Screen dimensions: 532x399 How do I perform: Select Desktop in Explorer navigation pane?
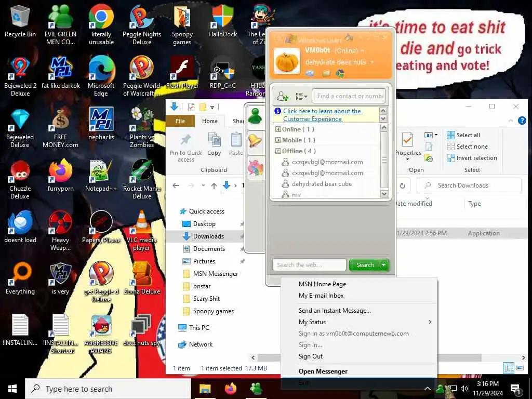click(204, 224)
